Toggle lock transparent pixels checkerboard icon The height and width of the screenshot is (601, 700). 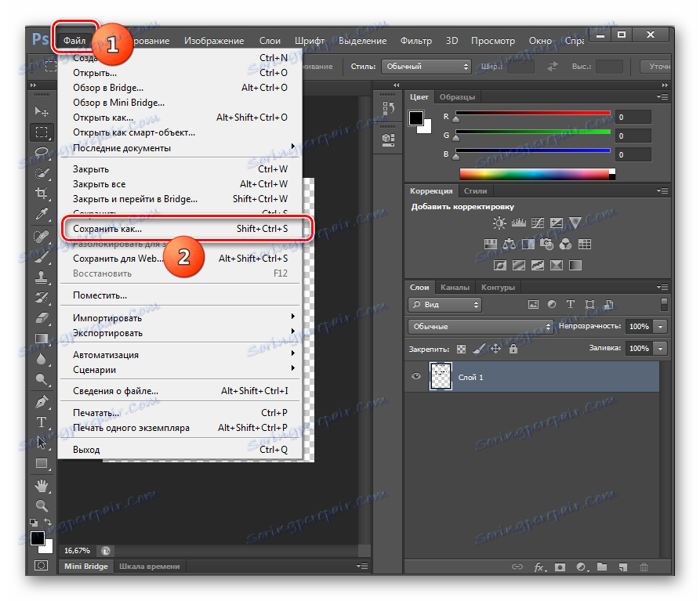461,349
